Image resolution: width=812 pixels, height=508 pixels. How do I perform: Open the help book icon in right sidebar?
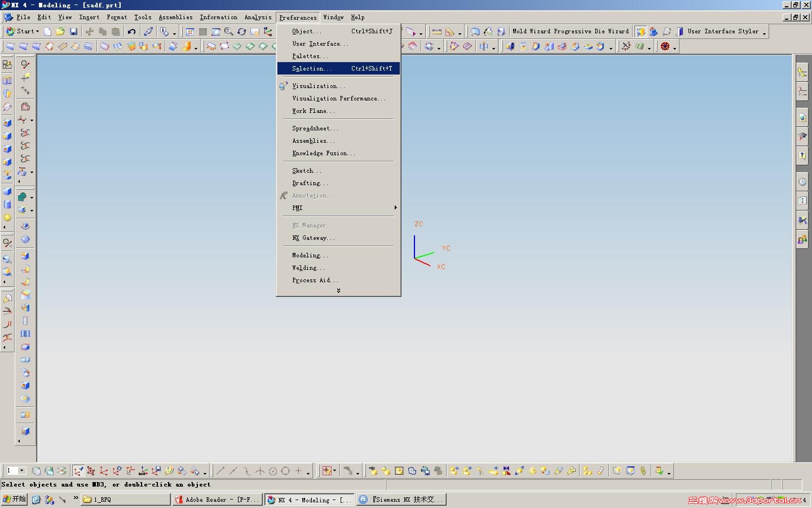click(802, 155)
